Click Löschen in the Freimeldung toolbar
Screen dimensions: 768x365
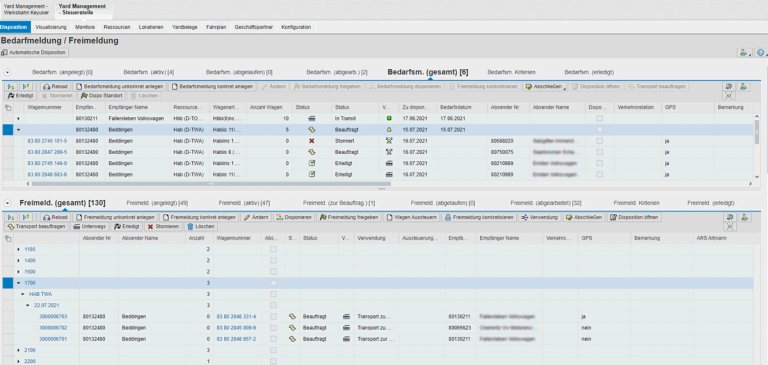click(x=201, y=227)
